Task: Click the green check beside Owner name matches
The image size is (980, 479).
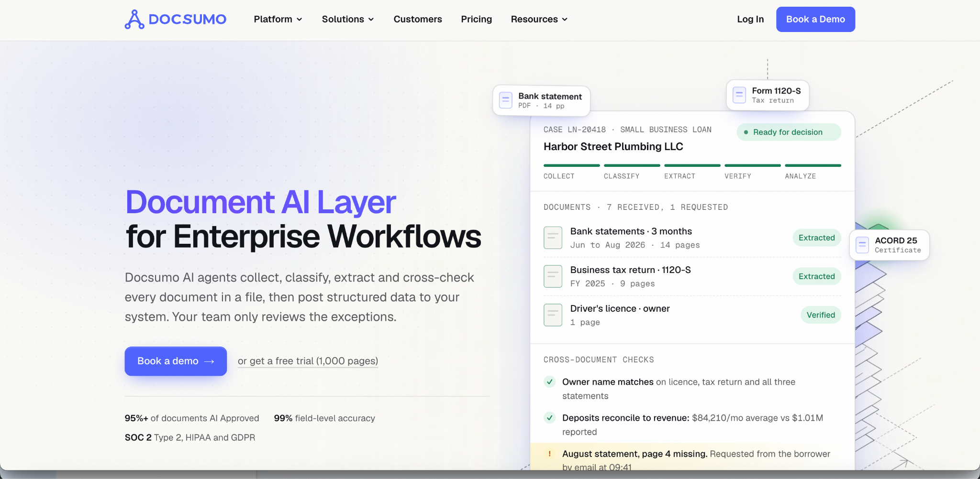Action: (x=549, y=382)
